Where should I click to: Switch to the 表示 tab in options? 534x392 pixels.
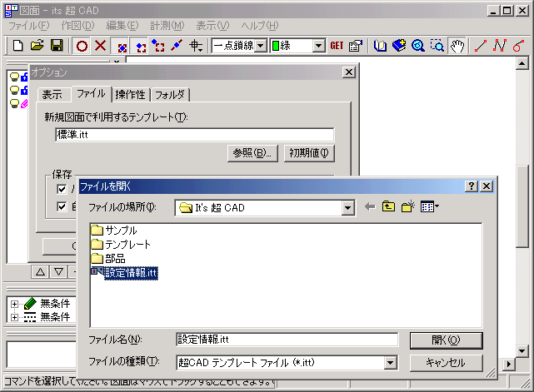pyautogui.click(x=52, y=95)
